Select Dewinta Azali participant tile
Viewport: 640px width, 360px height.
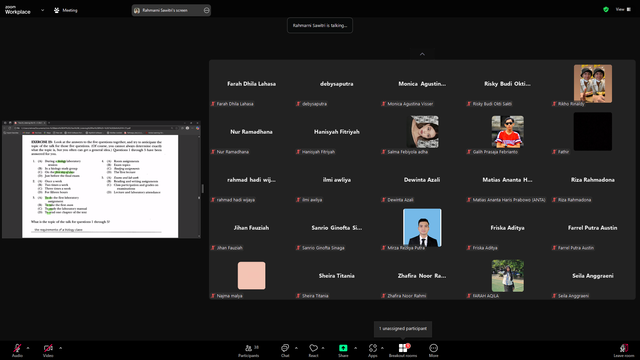click(x=422, y=180)
